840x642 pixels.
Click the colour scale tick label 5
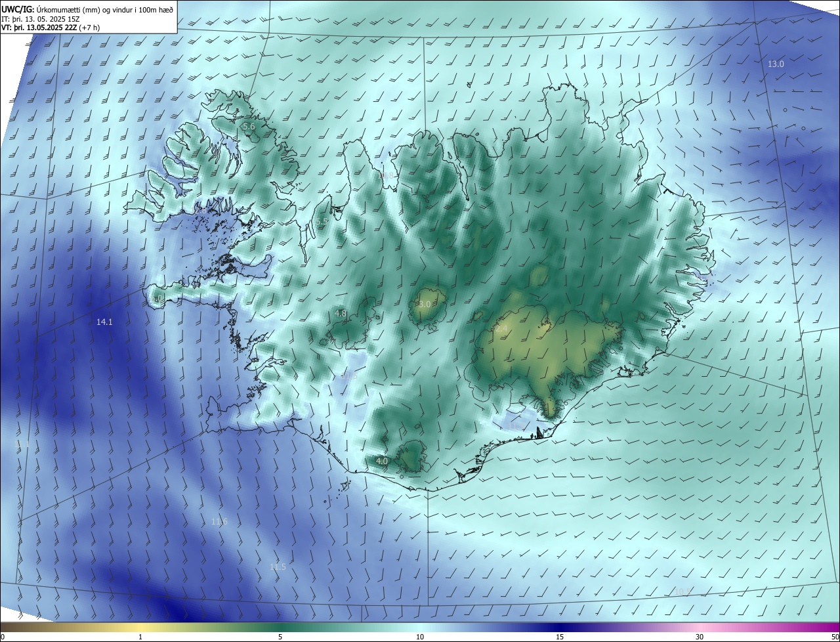tap(280, 637)
